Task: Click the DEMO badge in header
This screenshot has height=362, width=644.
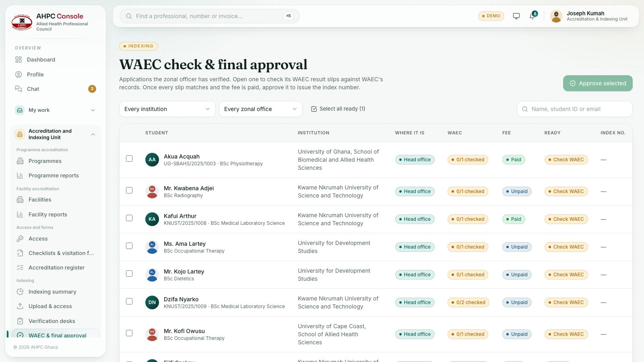Action: (x=491, y=16)
